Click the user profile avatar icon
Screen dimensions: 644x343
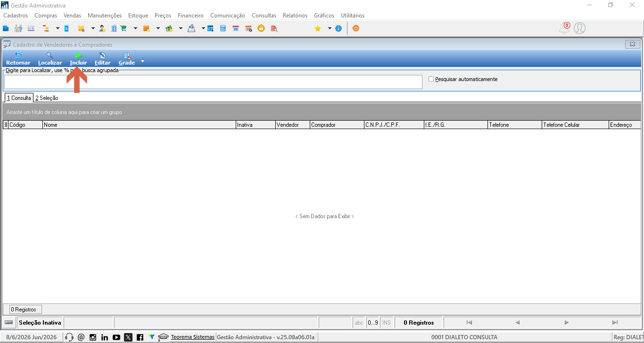point(580,28)
